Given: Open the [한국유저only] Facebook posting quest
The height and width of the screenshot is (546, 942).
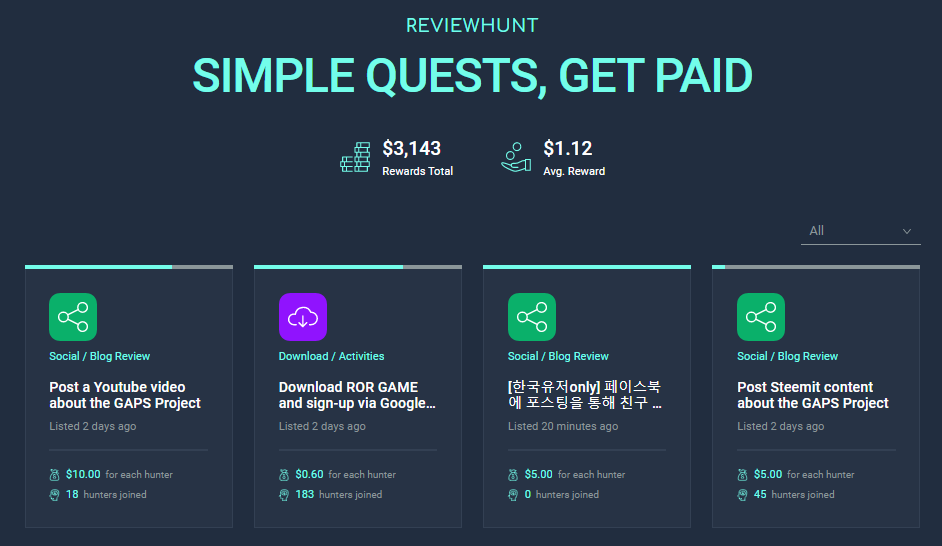Looking at the screenshot, I should coord(585,395).
